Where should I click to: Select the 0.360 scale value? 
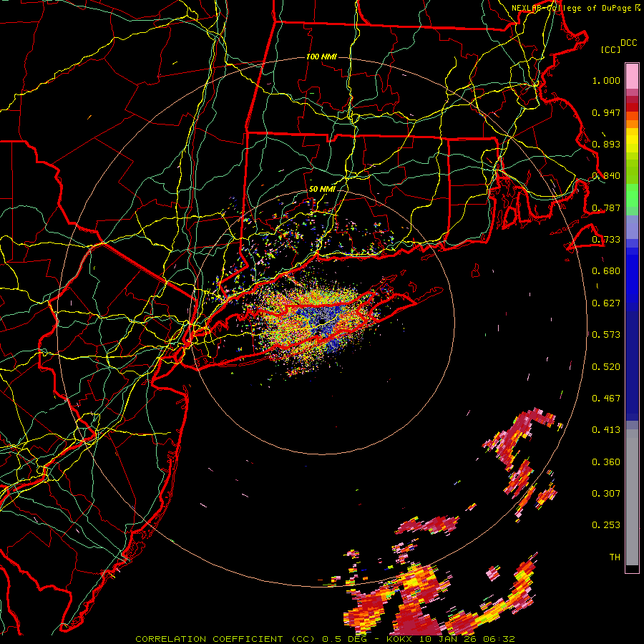[606, 462]
